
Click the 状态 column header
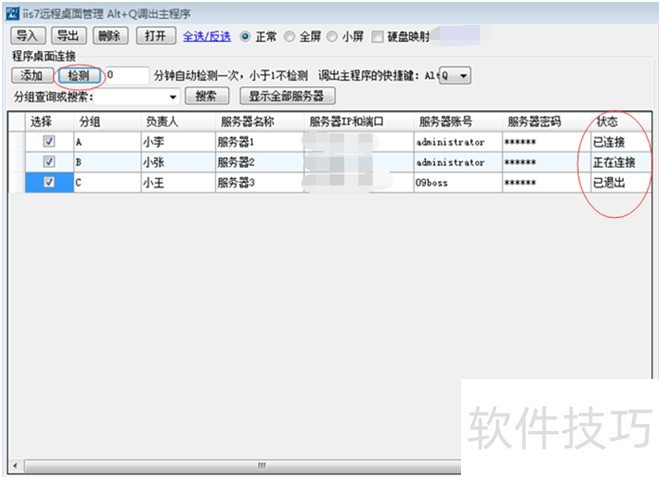click(x=621, y=122)
